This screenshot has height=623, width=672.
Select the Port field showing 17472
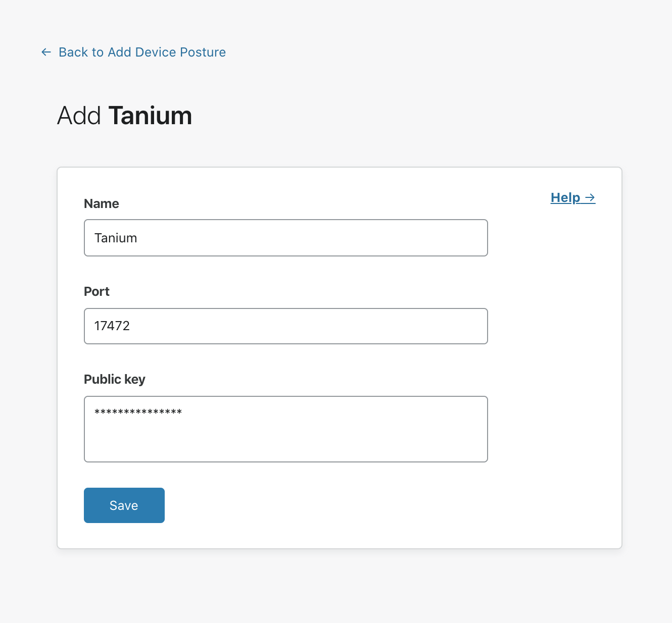(285, 326)
